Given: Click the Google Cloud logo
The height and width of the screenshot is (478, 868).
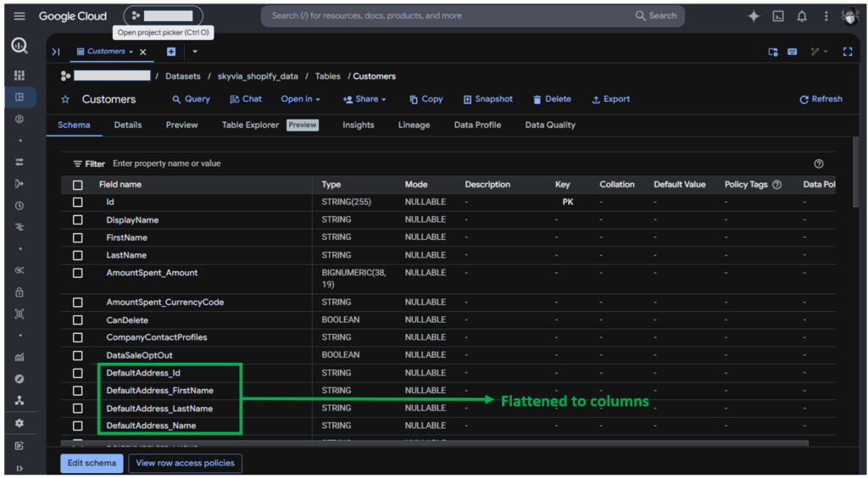Looking at the screenshot, I should [73, 16].
